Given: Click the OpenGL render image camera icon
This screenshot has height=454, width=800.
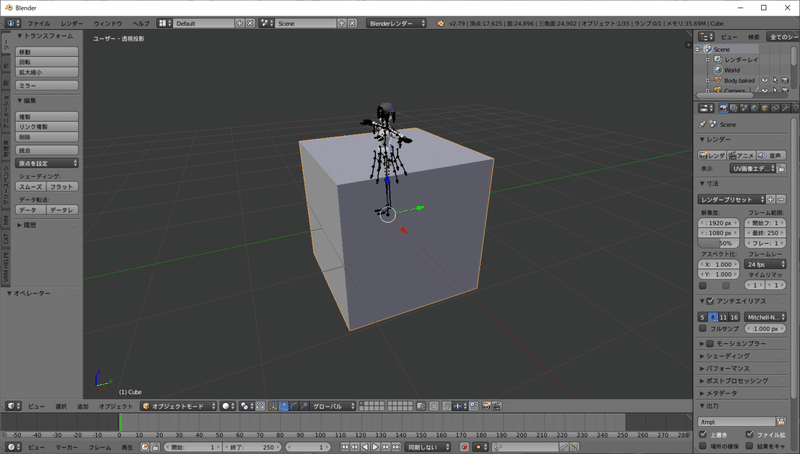Looking at the screenshot, I should point(486,406).
